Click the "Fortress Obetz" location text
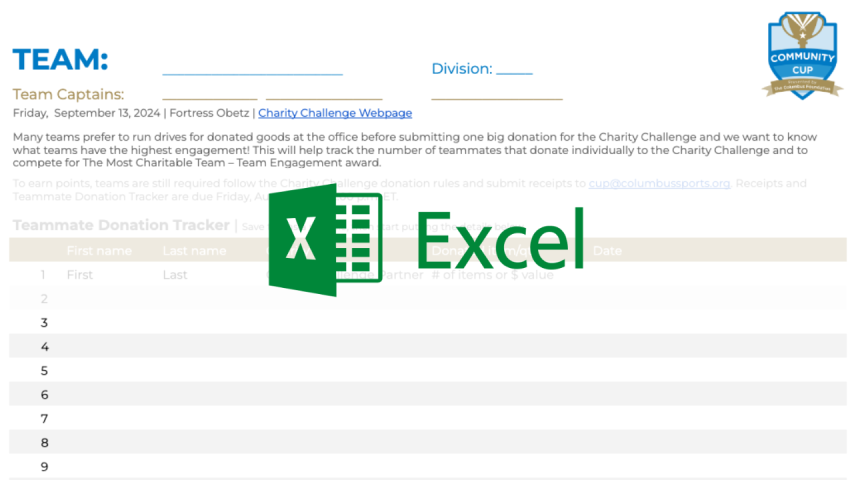852x480 pixels. click(x=209, y=113)
